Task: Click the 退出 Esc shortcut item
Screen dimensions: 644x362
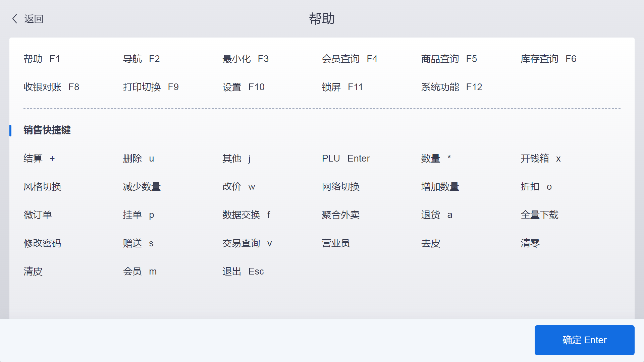Action: (243, 271)
